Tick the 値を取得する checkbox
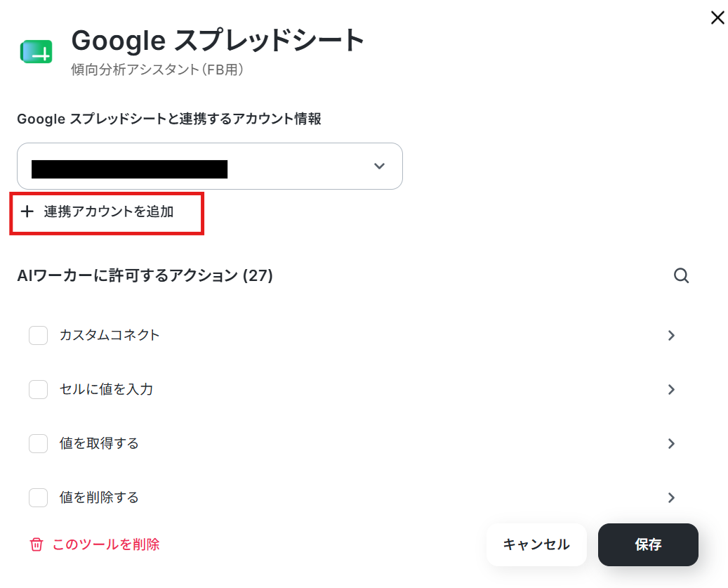Viewport: 728px width, 588px height. 38,443
